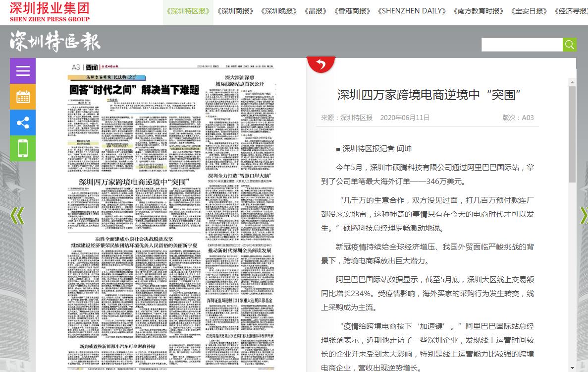
Task: Open headline 新购或置换新能源小汽车可享财政补贴
Action: [x=117, y=346]
